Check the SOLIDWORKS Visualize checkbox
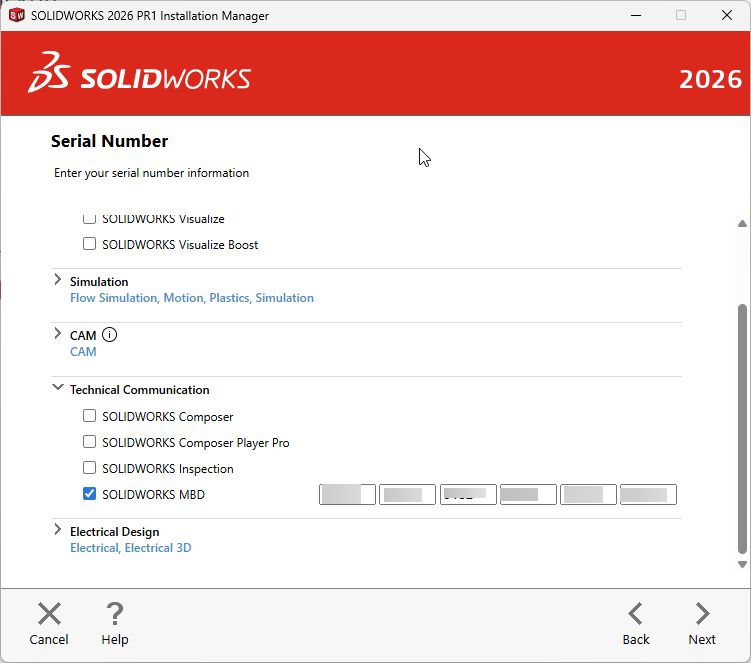The width and height of the screenshot is (751, 663). pyautogui.click(x=89, y=218)
